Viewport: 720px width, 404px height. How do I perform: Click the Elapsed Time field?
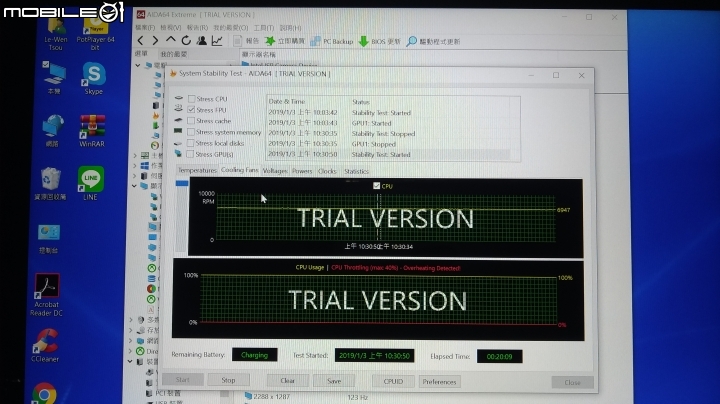[x=499, y=356]
